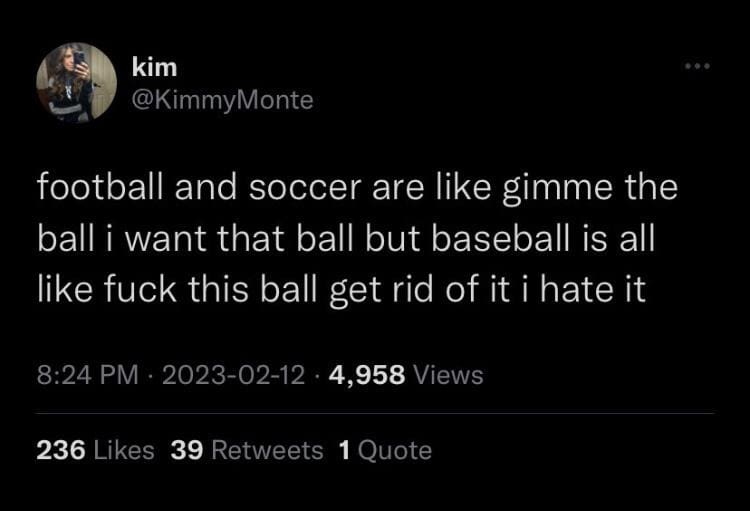
Task: Visit the @KimmyMonte handle link
Action: [222, 100]
